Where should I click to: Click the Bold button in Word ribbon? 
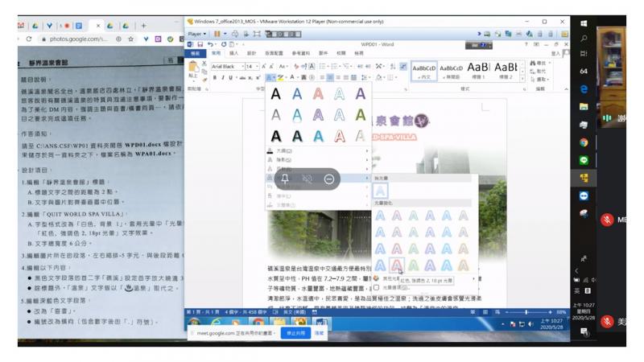(214, 77)
